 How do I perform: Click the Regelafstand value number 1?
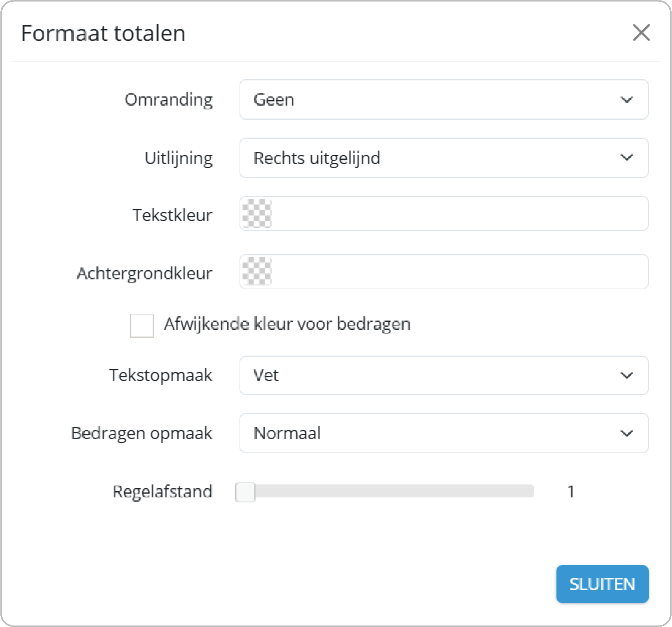pos(571,492)
